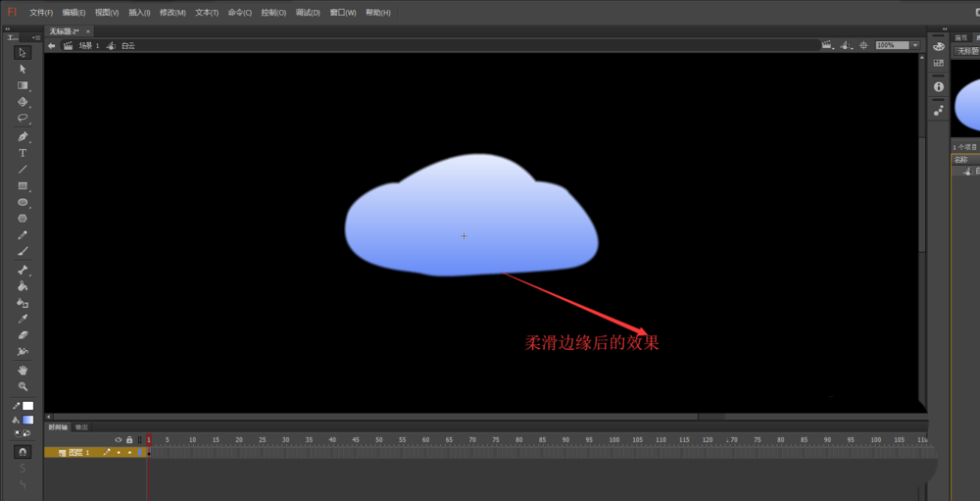Select the Pen tool
The height and width of the screenshot is (501, 980).
coord(23,136)
